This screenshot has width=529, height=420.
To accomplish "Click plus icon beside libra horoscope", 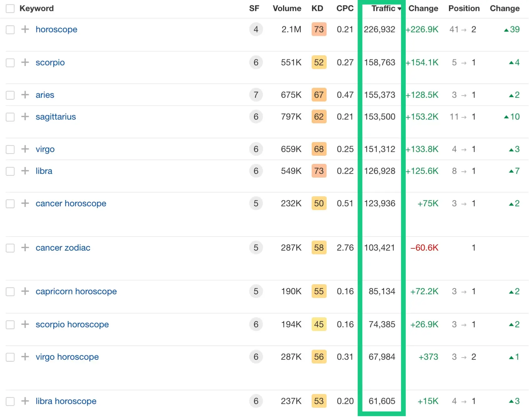I will pyautogui.click(x=25, y=401).
